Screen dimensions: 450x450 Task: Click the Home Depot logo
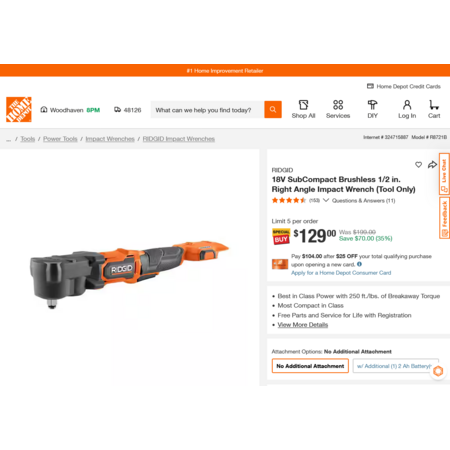[19, 109]
